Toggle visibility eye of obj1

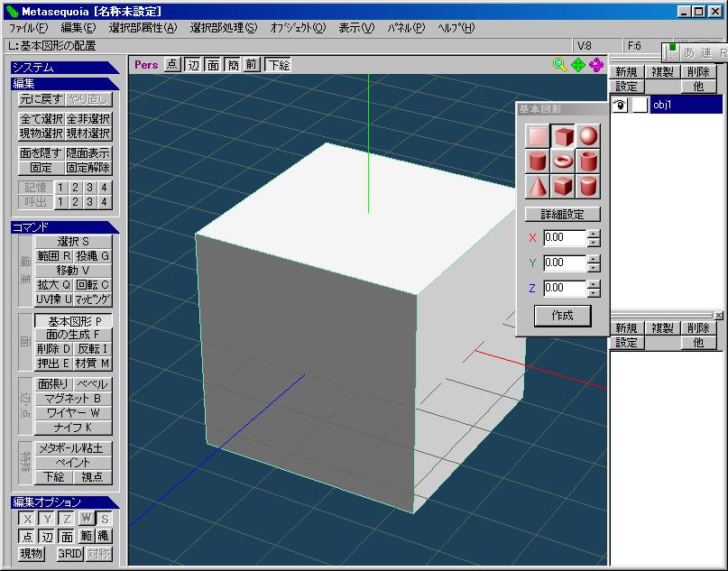[x=620, y=105]
